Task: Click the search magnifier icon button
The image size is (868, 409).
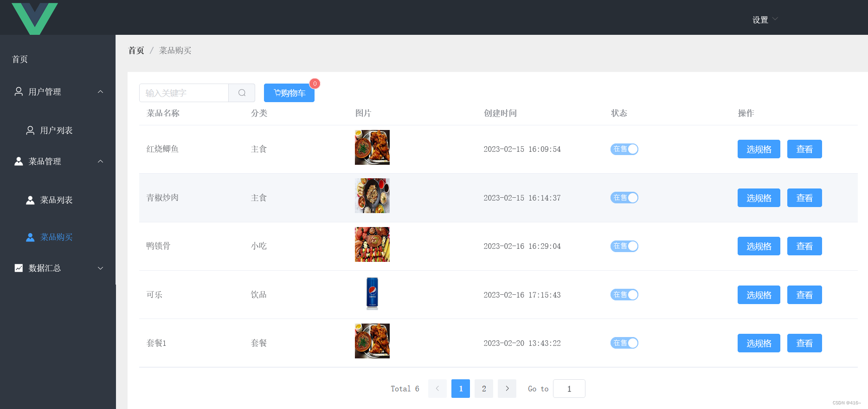Action: 242,93
